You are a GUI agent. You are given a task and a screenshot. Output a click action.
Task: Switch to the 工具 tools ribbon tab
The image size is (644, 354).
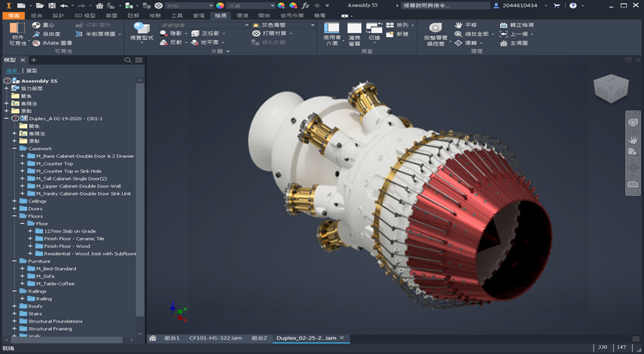(x=177, y=16)
